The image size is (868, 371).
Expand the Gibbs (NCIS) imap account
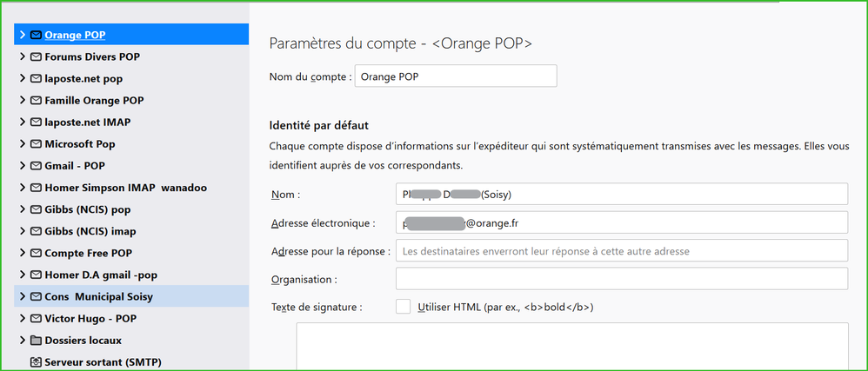pyautogui.click(x=23, y=231)
